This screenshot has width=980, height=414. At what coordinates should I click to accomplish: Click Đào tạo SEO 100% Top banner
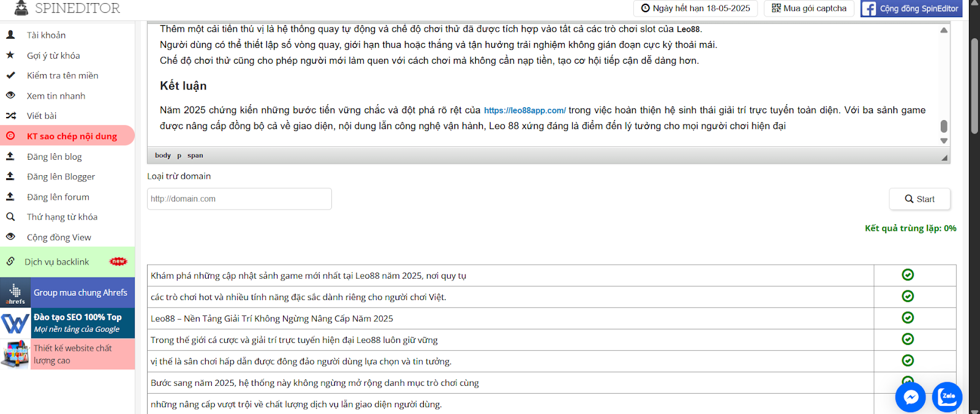[x=67, y=323]
